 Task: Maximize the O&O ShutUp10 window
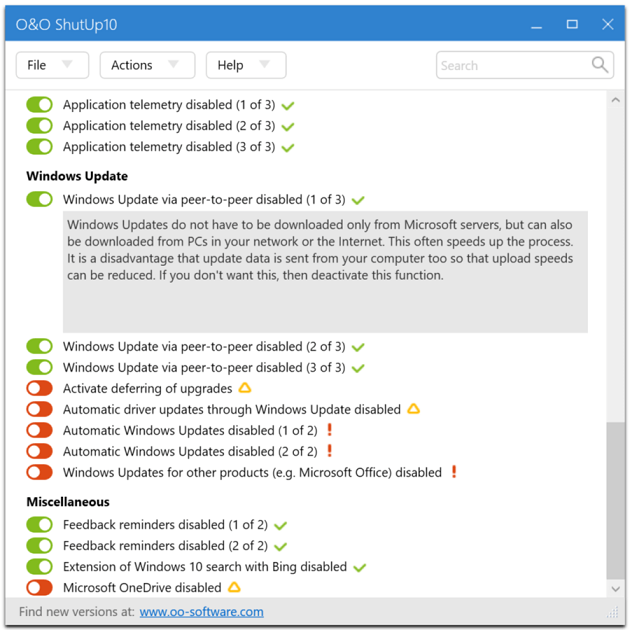[572, 25]
